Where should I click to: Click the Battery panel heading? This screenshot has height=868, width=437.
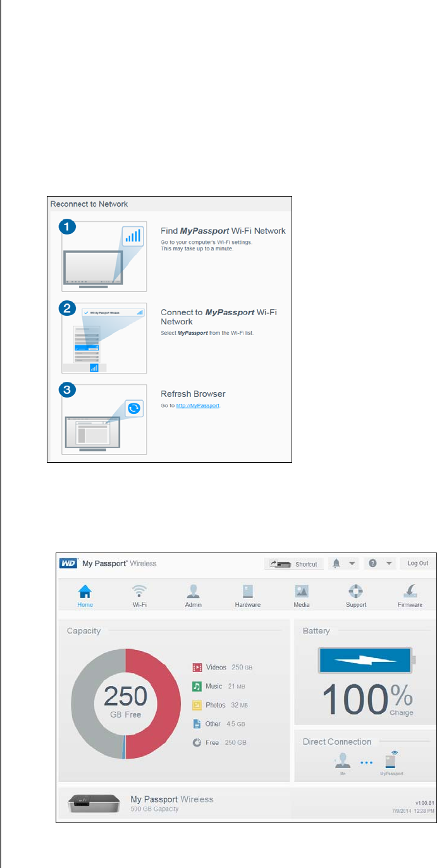click(x=316, y=630)
